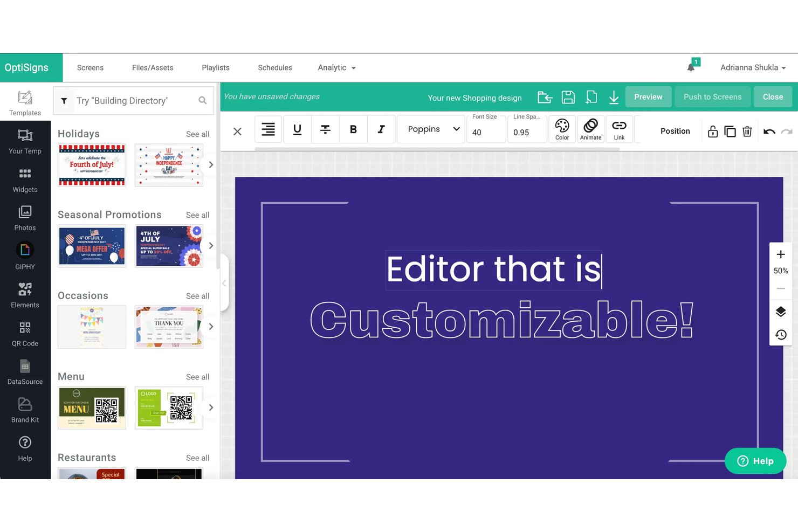Open the layers panel icon
Screen dimensions: 798x532
pyautogui.click(x=781, y=312)
